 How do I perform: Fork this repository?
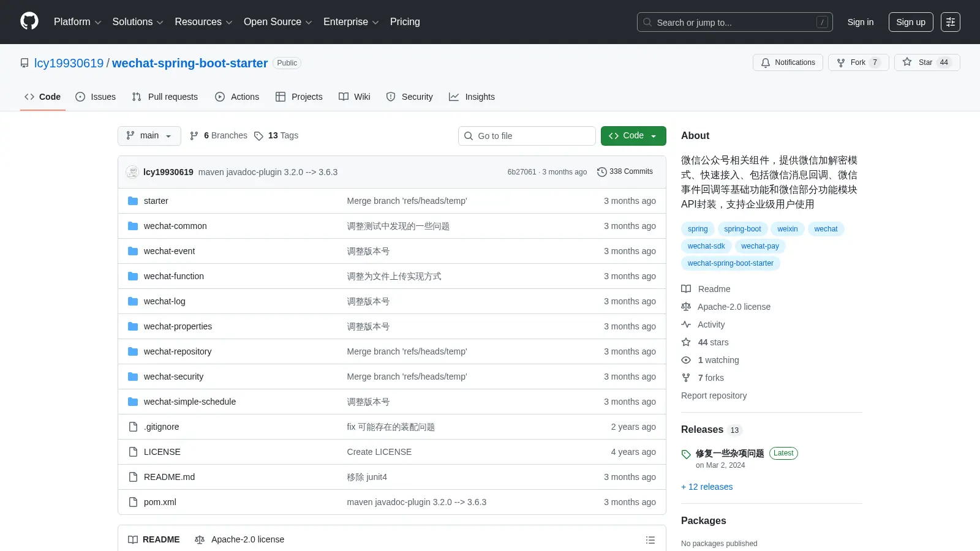pos(858,62)
